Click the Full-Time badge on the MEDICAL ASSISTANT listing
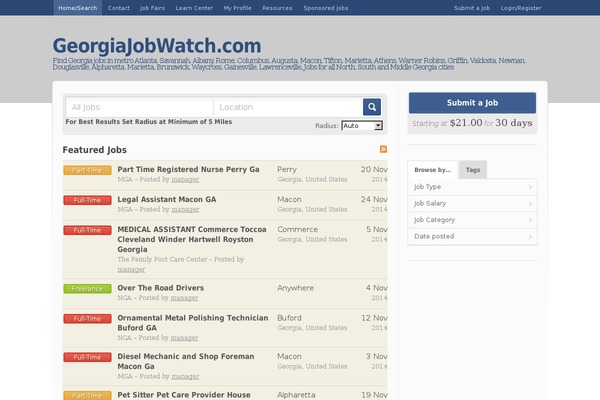 click(87, 230)
